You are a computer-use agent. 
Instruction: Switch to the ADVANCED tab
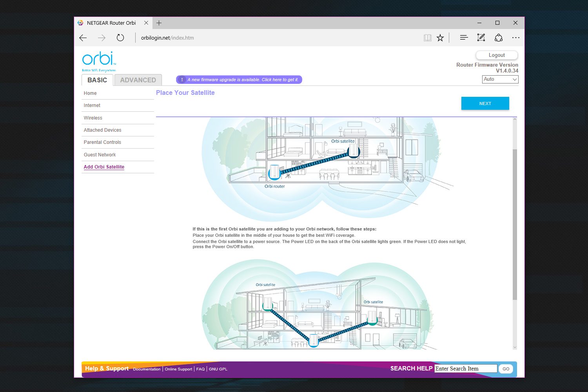(x=138, y=80)
